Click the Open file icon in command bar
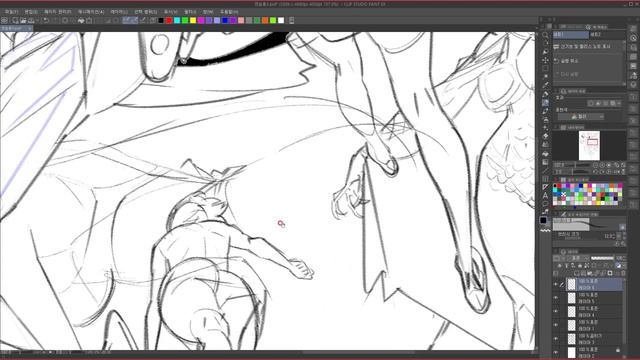Image resolution: width=640 pixels, height=360 pixels. (23, 20)
